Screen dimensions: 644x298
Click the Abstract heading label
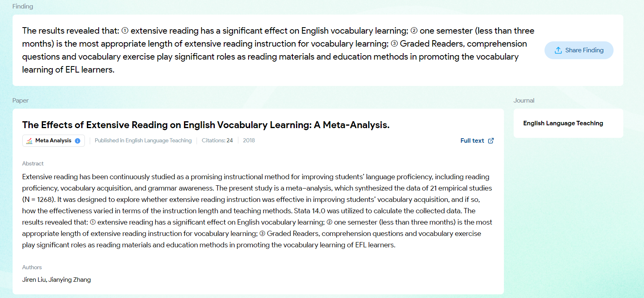tap(33, 164)
